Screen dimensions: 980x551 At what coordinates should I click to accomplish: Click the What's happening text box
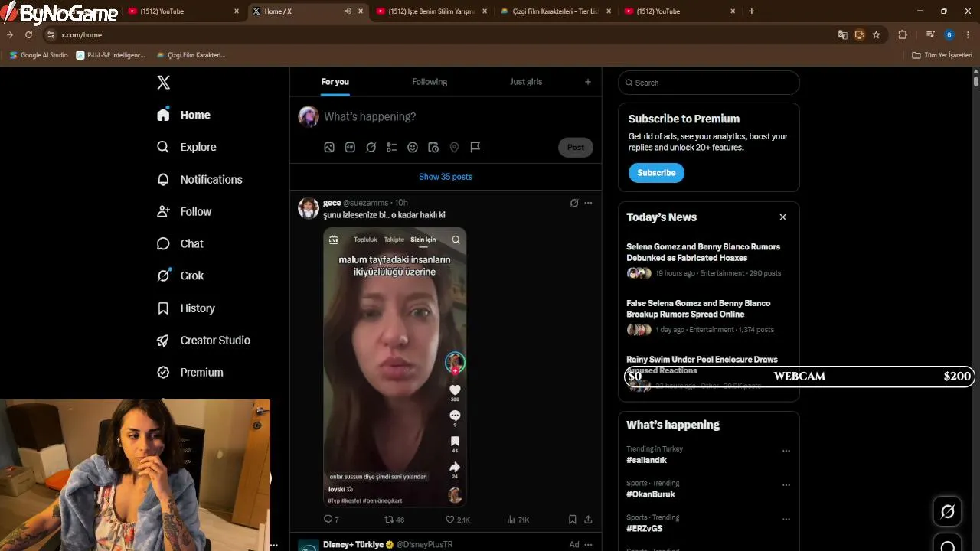coord(458,116)
